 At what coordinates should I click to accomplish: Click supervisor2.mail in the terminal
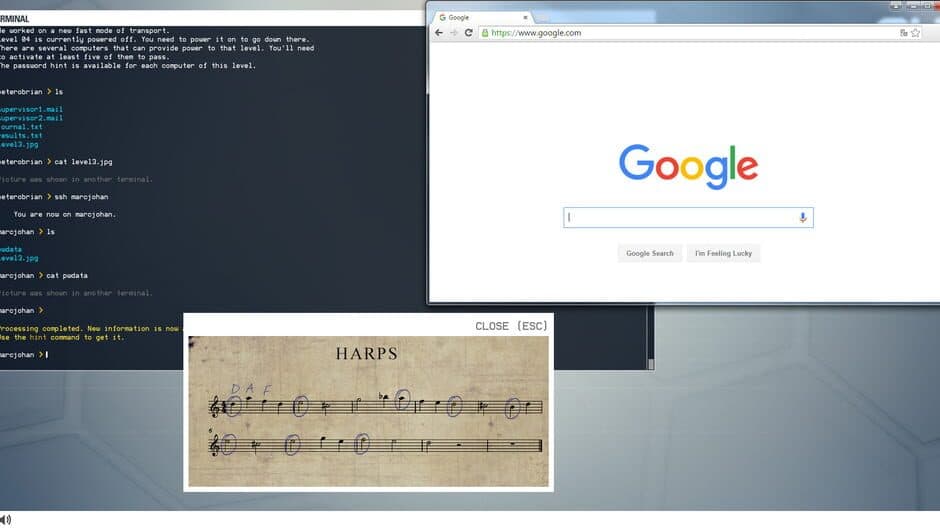tap(31, 118)
